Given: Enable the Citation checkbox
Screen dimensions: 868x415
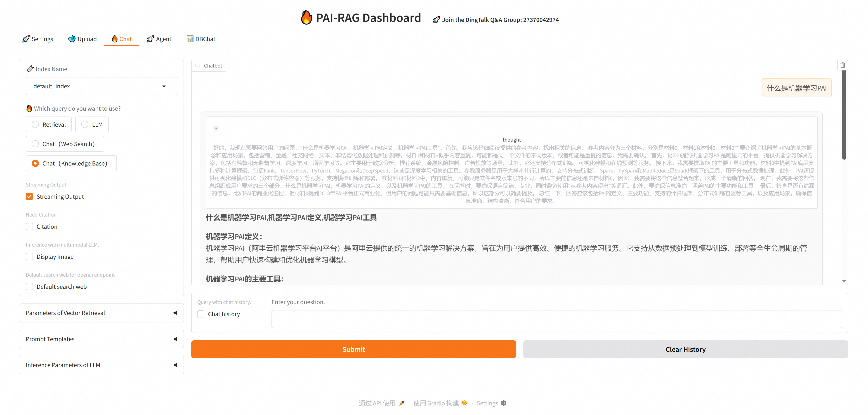Looking at the screenshot, I should click(x=30, y=226).
